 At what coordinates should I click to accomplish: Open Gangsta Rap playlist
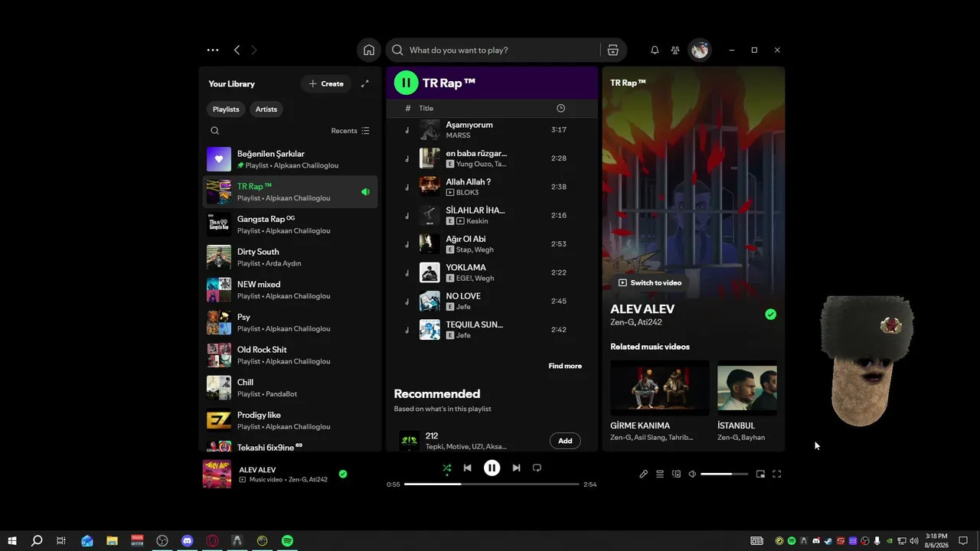tap(290, 224)
